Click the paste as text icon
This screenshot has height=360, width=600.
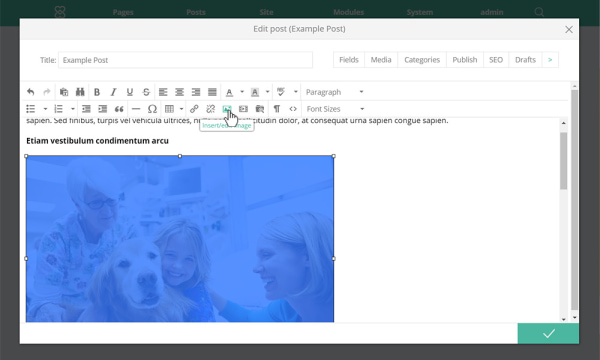coord(64,92)
